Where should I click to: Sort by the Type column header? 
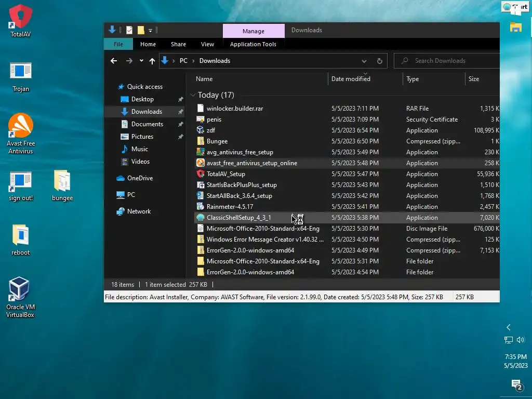point(412,79)
